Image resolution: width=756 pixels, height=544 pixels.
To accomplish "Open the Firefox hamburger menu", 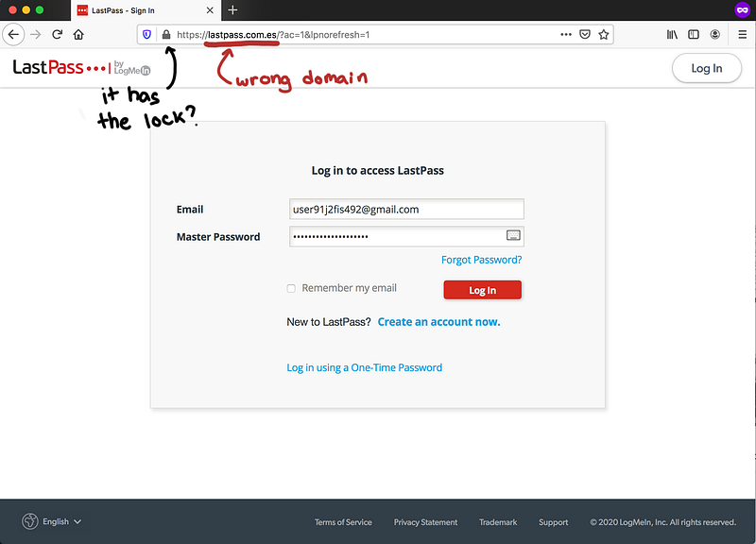I will [743, 35].
